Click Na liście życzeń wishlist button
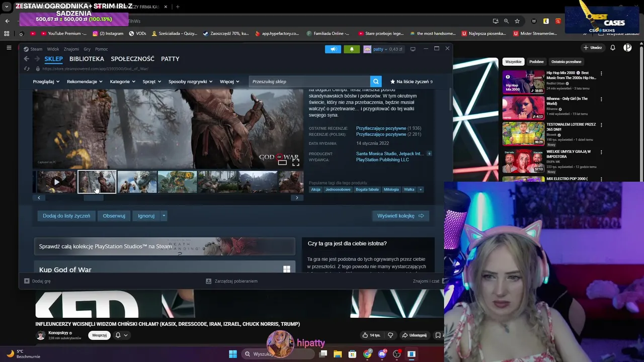The width and height of the screenshot is (644, 362). 411,81
